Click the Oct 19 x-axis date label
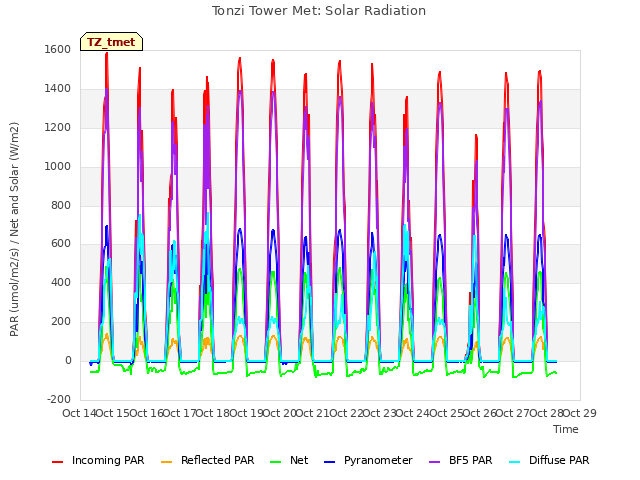This screenshot has height=480, width=640. point(246,413)
